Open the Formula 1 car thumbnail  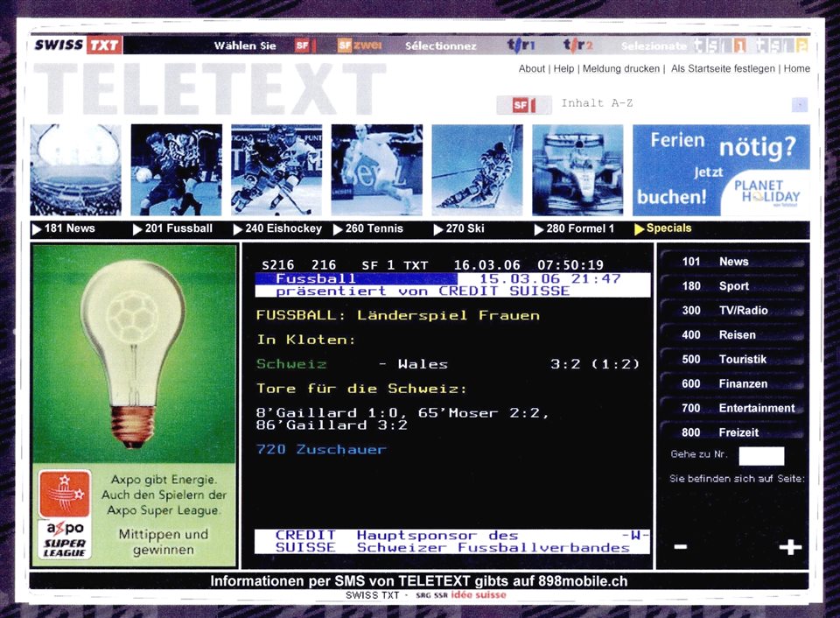click(577, 170)
